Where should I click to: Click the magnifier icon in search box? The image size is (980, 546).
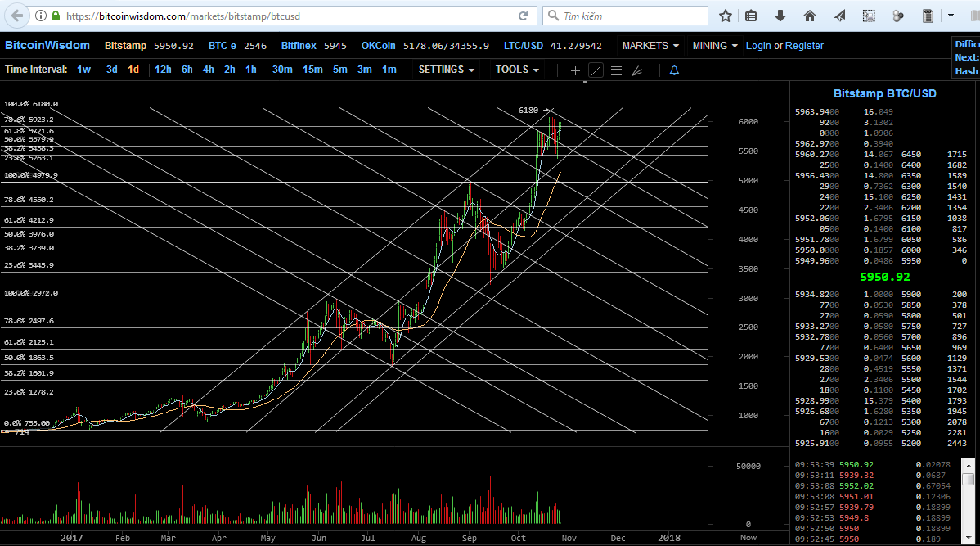click(x=553, y=16)
